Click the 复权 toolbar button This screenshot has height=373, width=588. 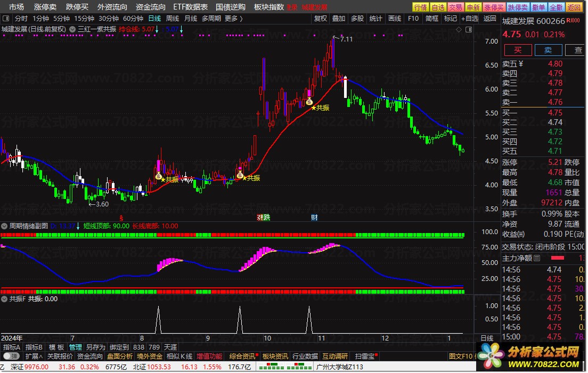click(321, 18)
